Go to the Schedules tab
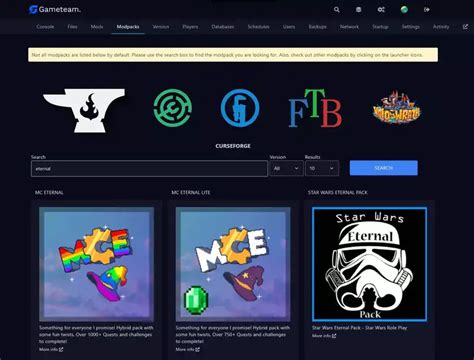This screenshot has width=474, height=360. 258,27
